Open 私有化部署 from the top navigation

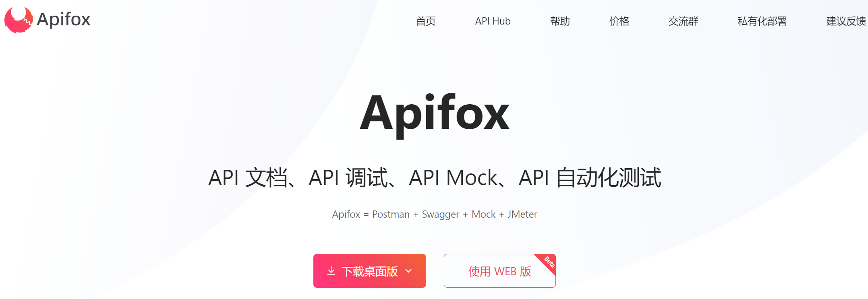tap(762, 21)
